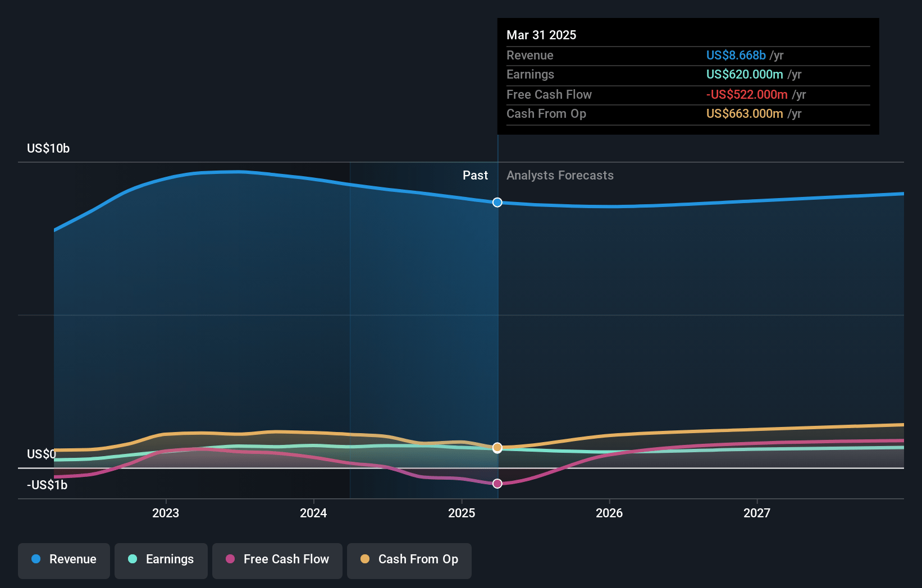Screen dimensions: 922x588
Task: Click the Cash From Op label in tooltip
Action: point(546,113)
